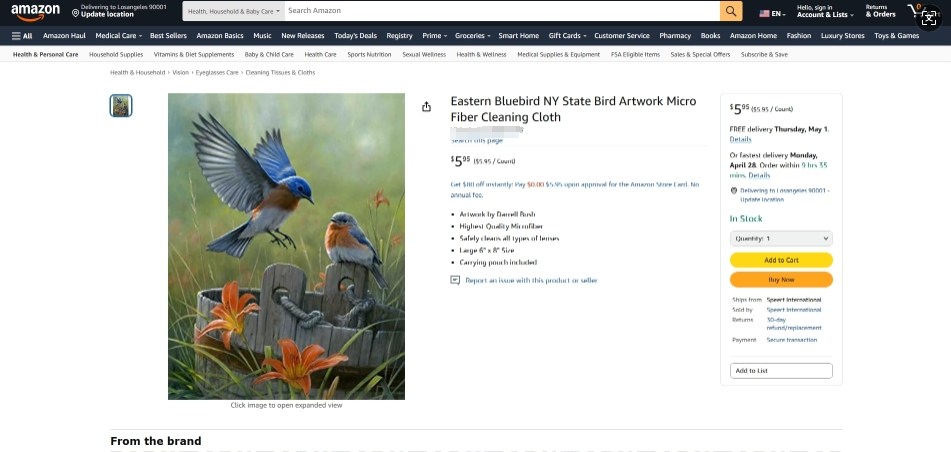Go to Best Sellers in the nav
This screenshot has width=951, height=452.
pos(168,36)
